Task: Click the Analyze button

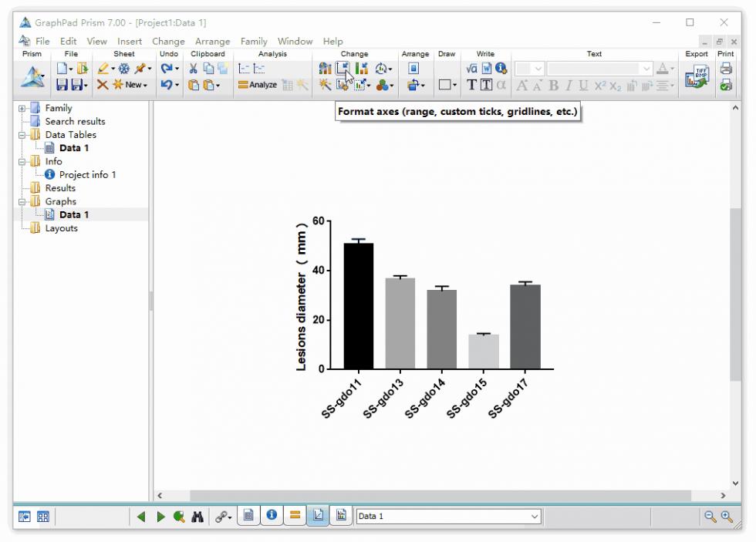Action: (x=258, y=85)
